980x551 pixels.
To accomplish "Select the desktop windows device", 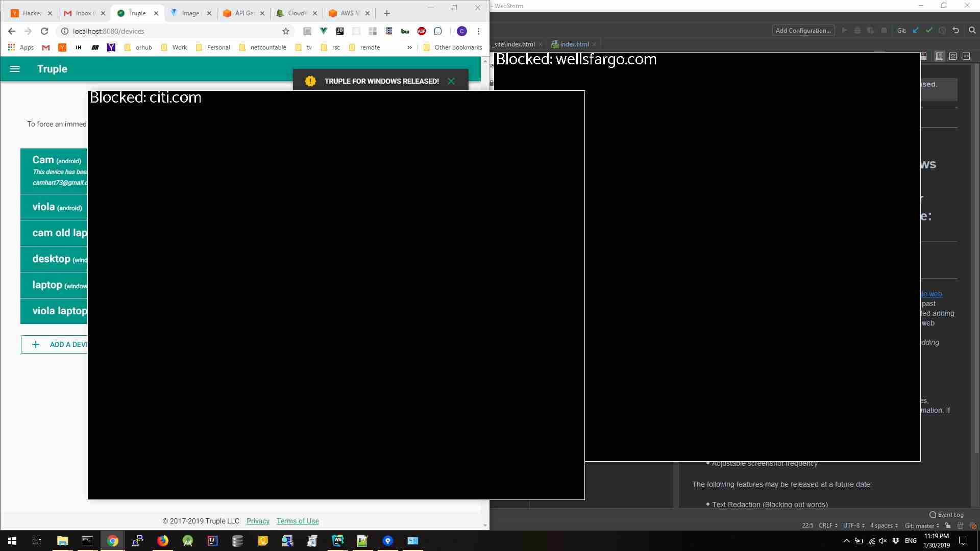I will tap(54, 259).
